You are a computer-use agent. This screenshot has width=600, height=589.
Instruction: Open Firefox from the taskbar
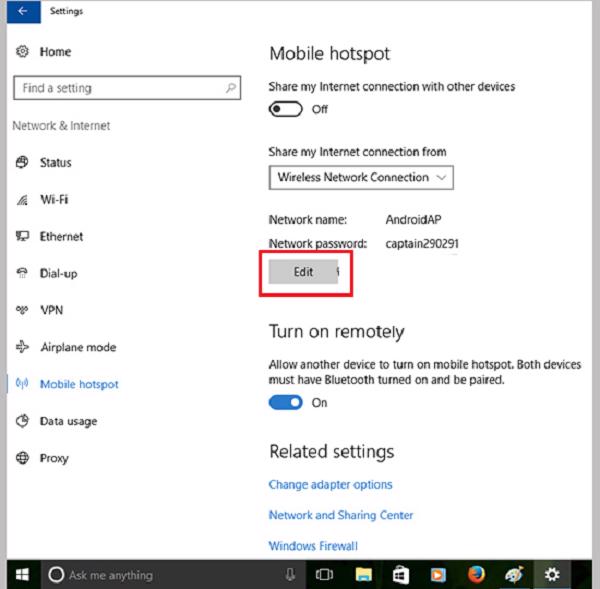[475, 575]
